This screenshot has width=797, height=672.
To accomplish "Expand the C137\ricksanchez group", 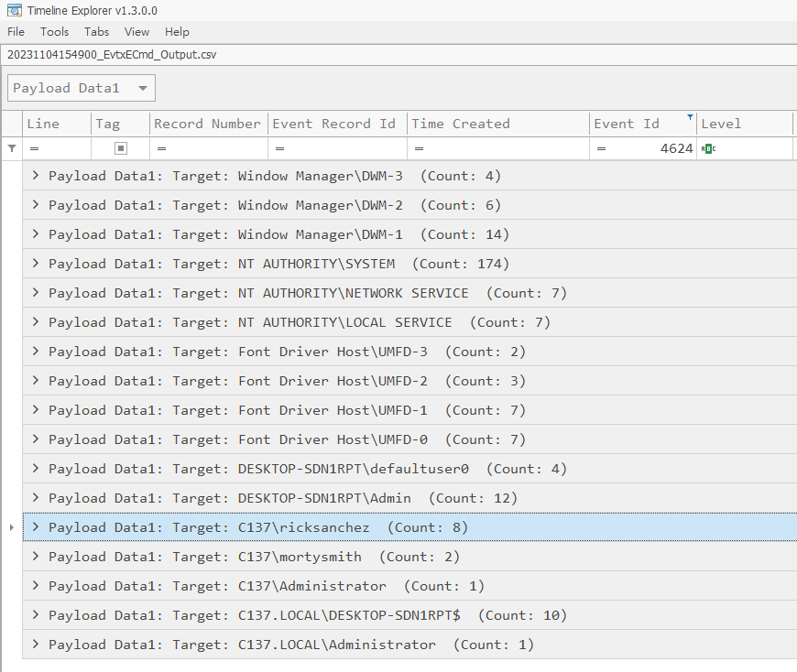I will 36,527.
